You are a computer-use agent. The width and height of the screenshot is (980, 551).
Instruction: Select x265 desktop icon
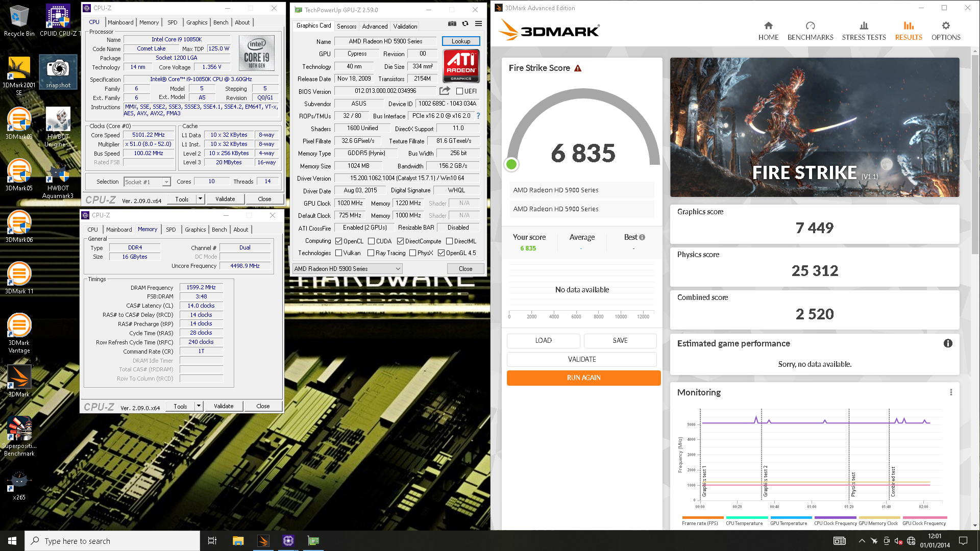19,485
